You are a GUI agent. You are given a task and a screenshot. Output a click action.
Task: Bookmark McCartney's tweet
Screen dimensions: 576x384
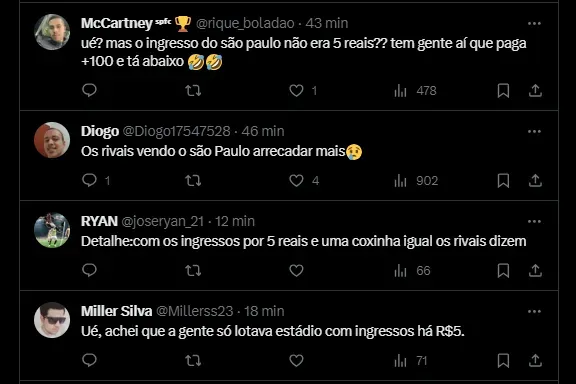(x=503, y=90)
